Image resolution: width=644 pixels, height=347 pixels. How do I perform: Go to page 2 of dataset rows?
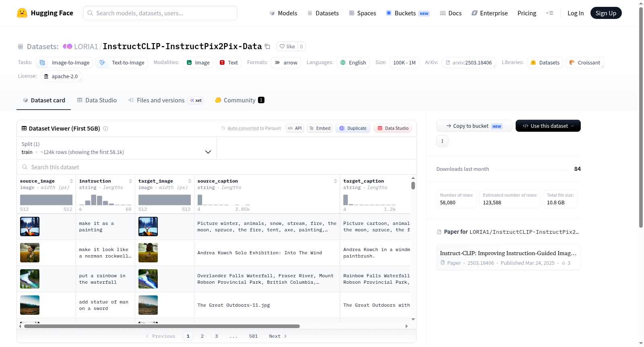pos(202,336)
